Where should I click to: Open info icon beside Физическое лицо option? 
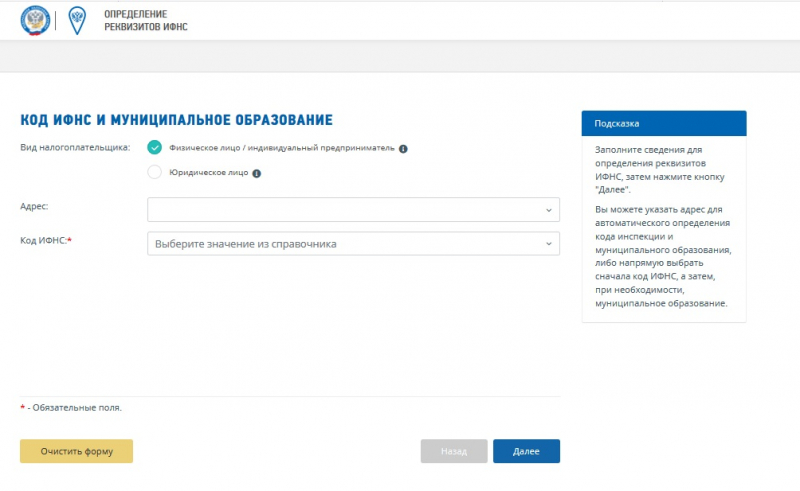coord(403,148)
